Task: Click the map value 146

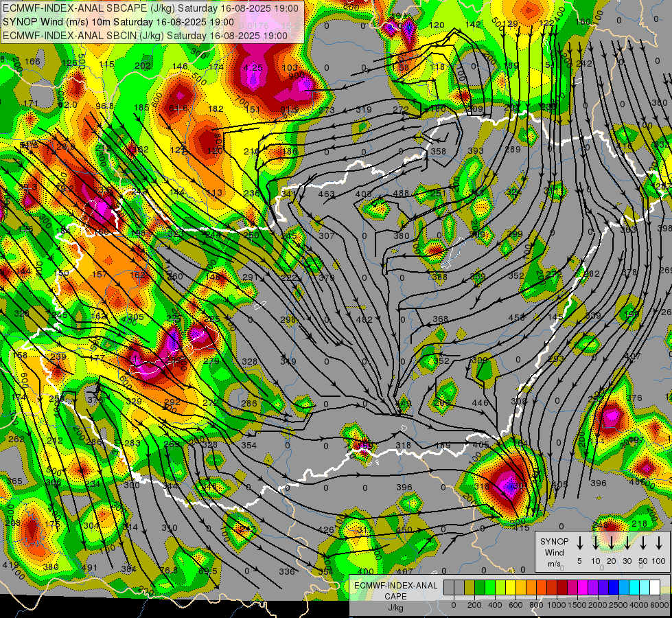Action: [180, 66]
